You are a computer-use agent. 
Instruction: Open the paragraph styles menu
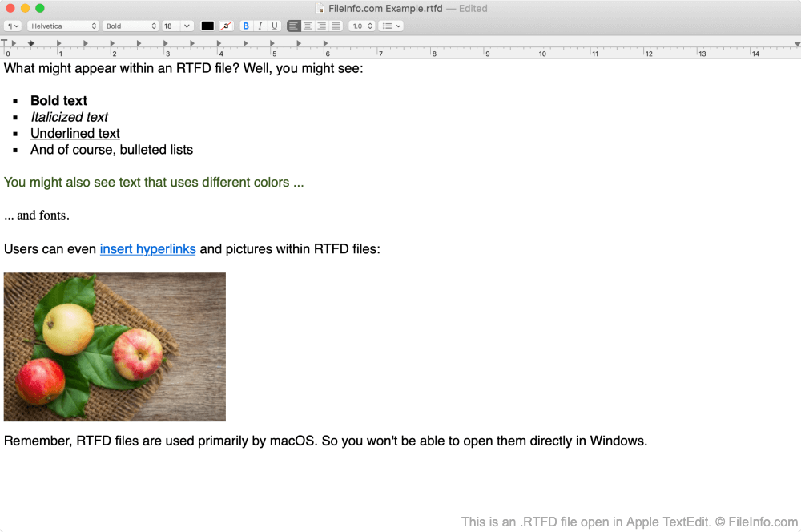tap(12, 26)
